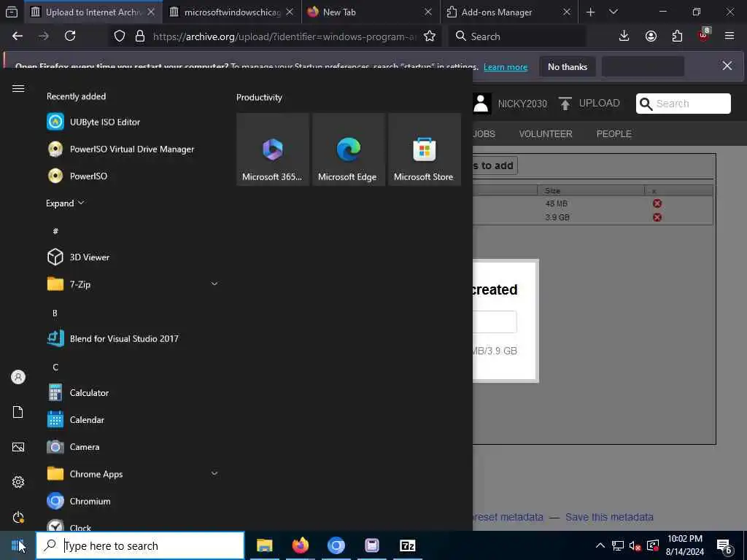The image size is (747, 560).
Task: Click No thanks on Firefox notification
Action: [x=567, y=67]
